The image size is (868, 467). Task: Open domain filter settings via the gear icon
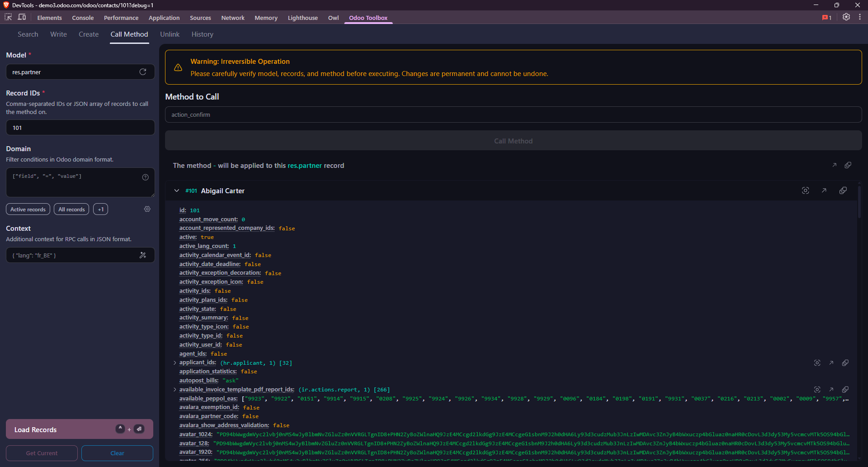tap(147, 209)
